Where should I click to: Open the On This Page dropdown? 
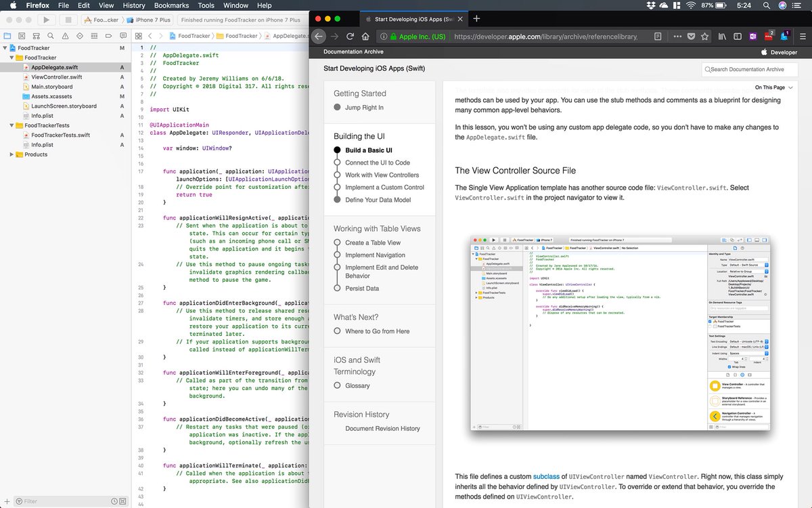[773, 87]
